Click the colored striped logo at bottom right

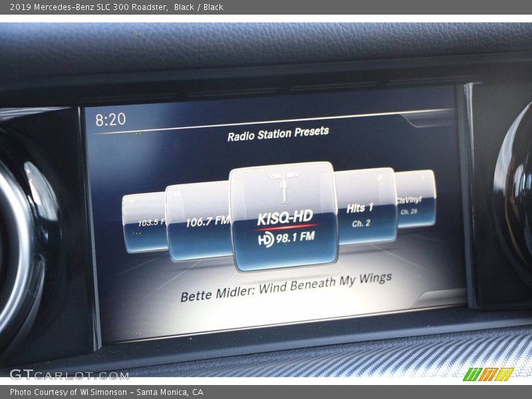pos(487,374)
